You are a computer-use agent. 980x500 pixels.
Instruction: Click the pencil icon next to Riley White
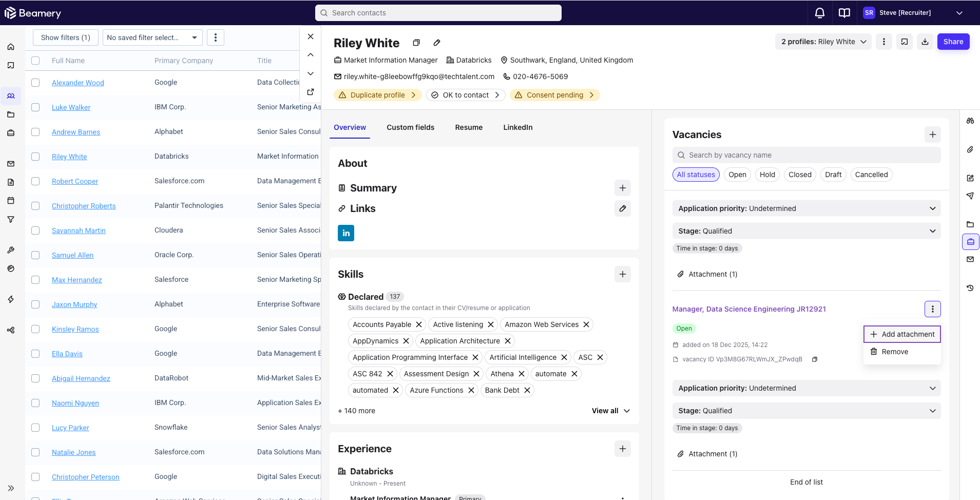pos(437,43)
